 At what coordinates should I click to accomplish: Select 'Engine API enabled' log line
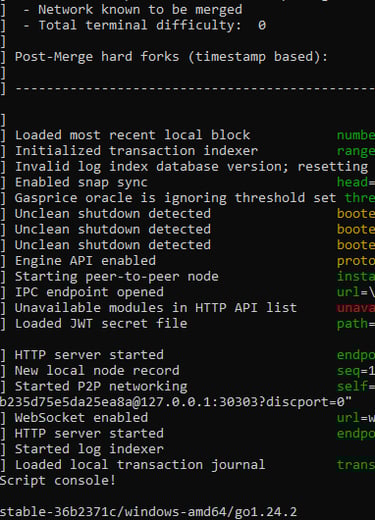(x=85, y=261)
